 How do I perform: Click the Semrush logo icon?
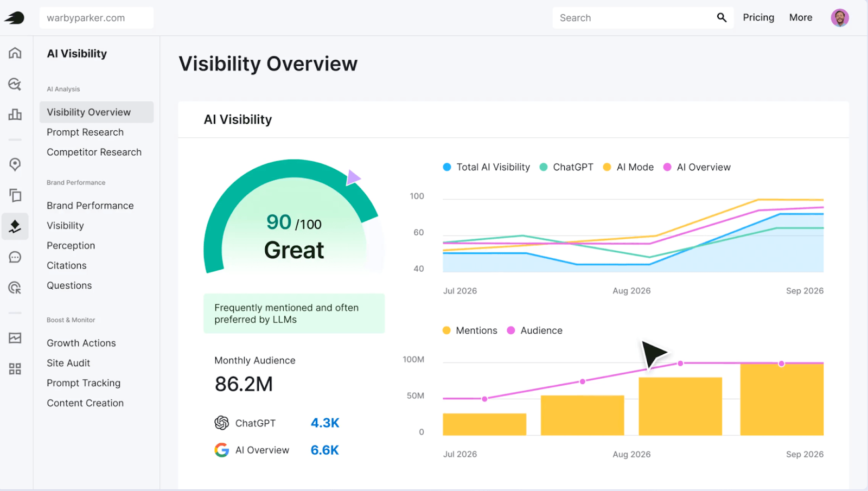click(15, 18)
